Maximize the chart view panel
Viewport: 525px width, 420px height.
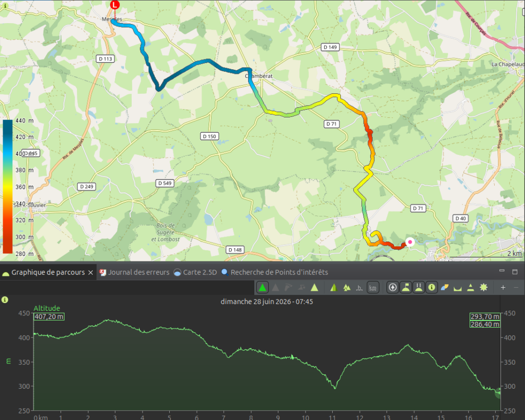515,271
